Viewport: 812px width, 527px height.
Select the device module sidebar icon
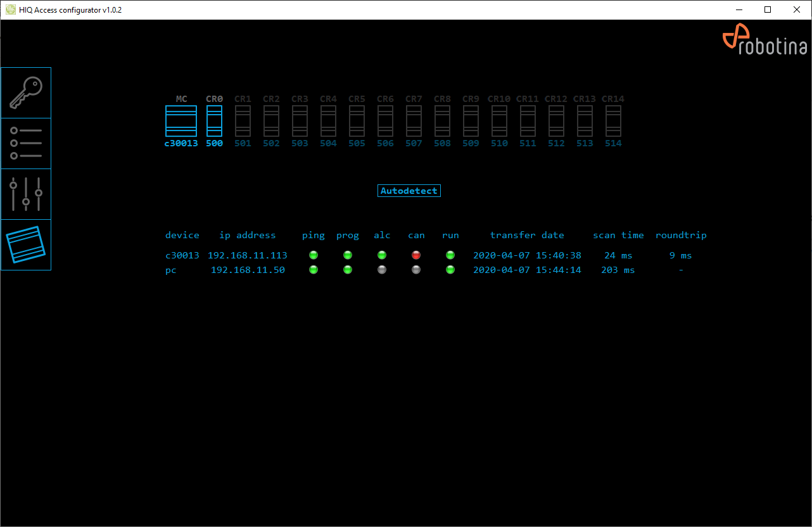25,244
